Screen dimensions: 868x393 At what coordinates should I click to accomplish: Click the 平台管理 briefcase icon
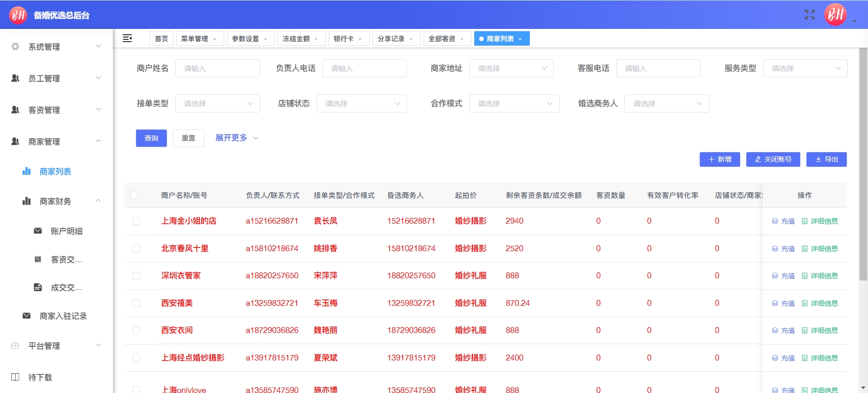tap(15, 346)
